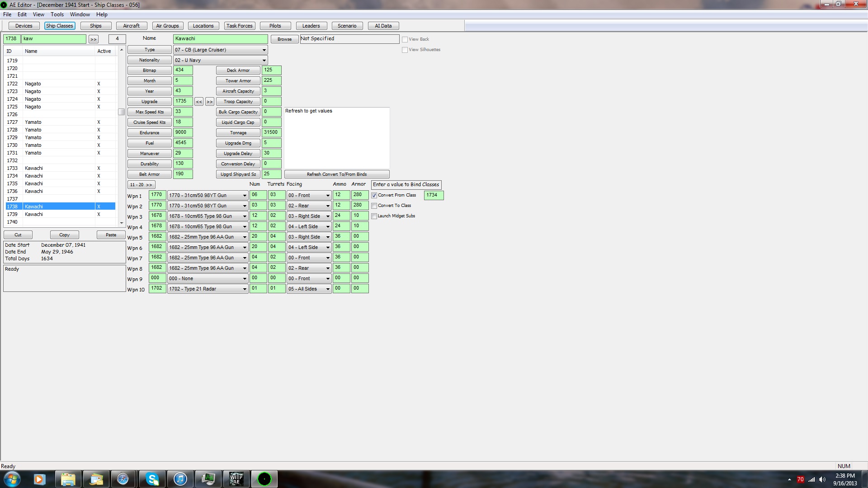
Task: Open Windows Media Player taskbar icon
Action: point(39,479)
